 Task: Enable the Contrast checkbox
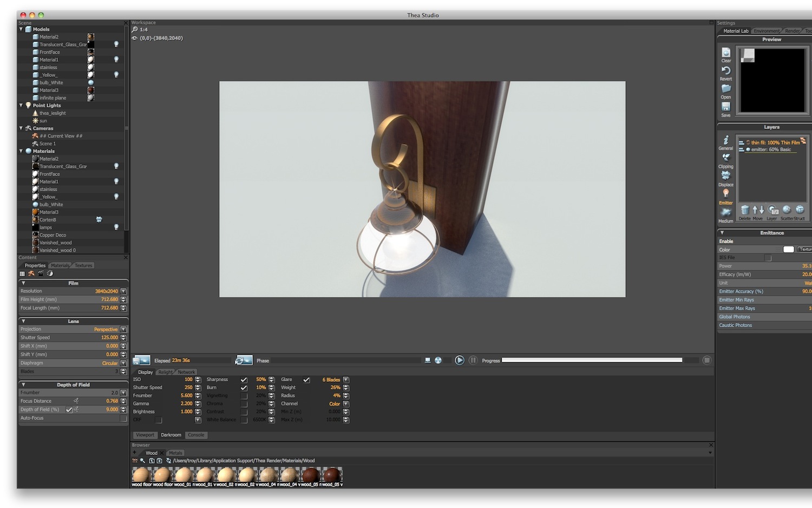(244, 412)
